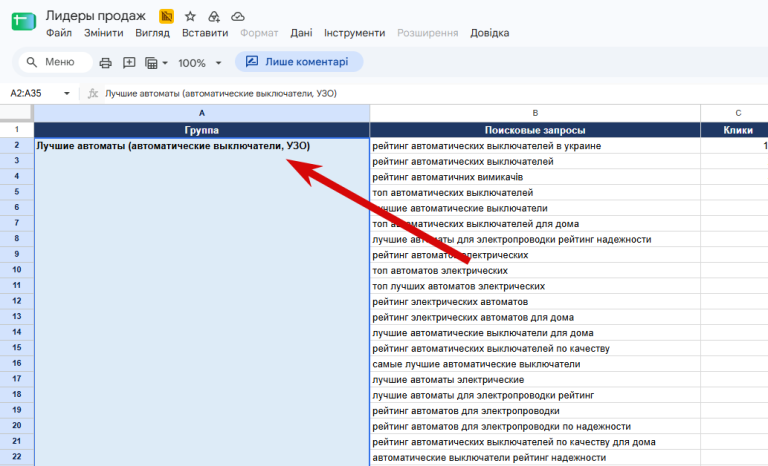The image size is (768, 466).
Task: Click cell топ лучших автоматов электрических
Action: coord(535,286)
